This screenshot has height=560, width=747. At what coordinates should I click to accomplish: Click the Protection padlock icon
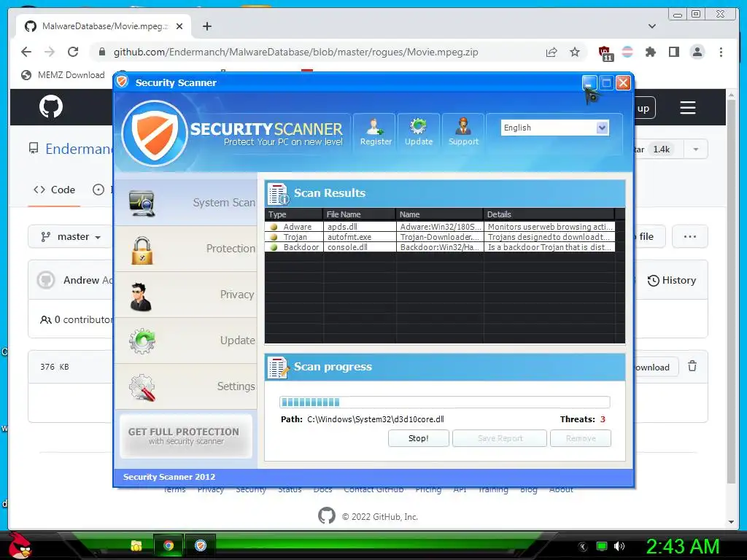142,251
